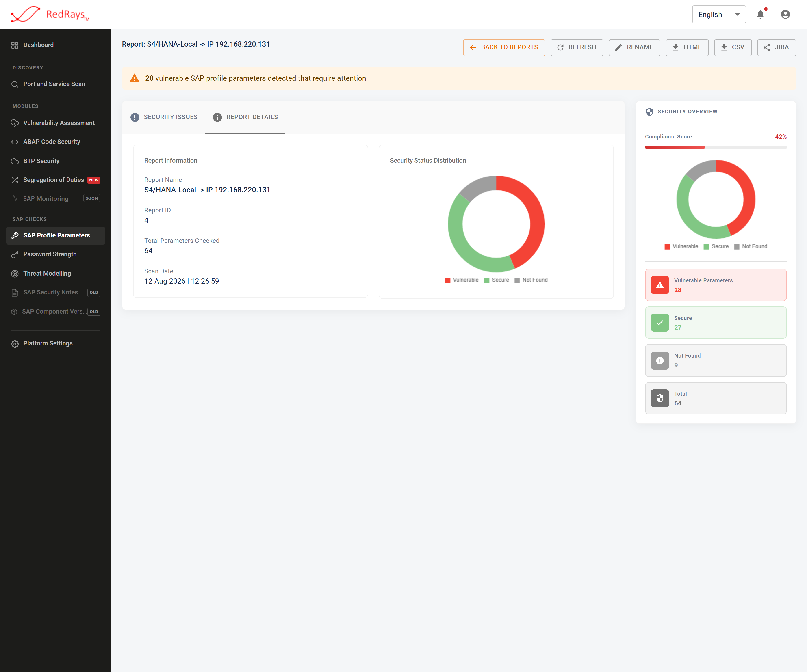807x672 pixels.
Task: Open Threat Modelling check
Action: (55, 274)
